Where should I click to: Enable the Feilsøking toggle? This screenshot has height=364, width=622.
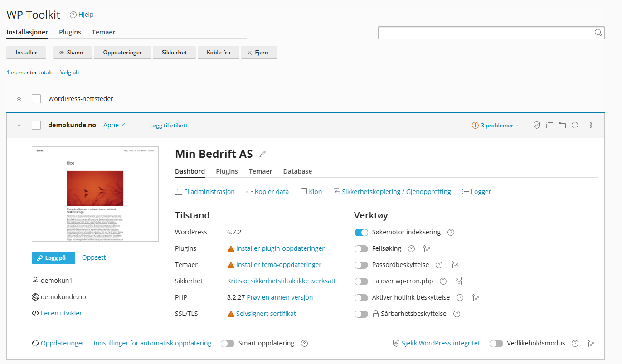(361, 249)
